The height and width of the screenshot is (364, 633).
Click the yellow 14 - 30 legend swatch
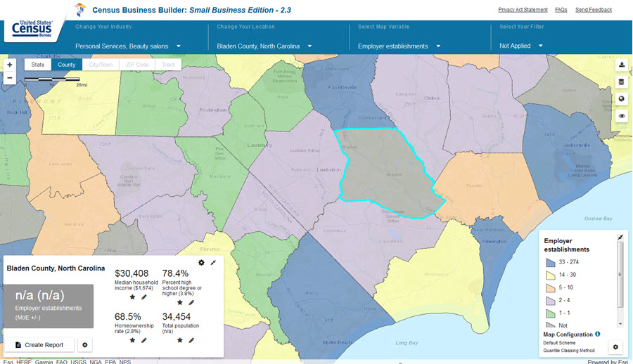tap(551, 275)
